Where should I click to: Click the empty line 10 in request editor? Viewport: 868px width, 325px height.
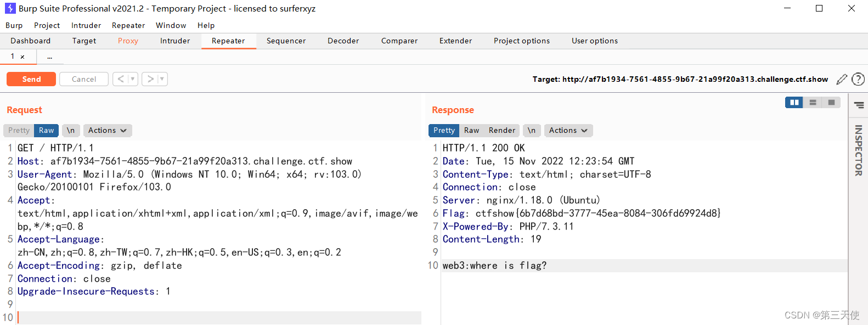[x=219, y=317]
